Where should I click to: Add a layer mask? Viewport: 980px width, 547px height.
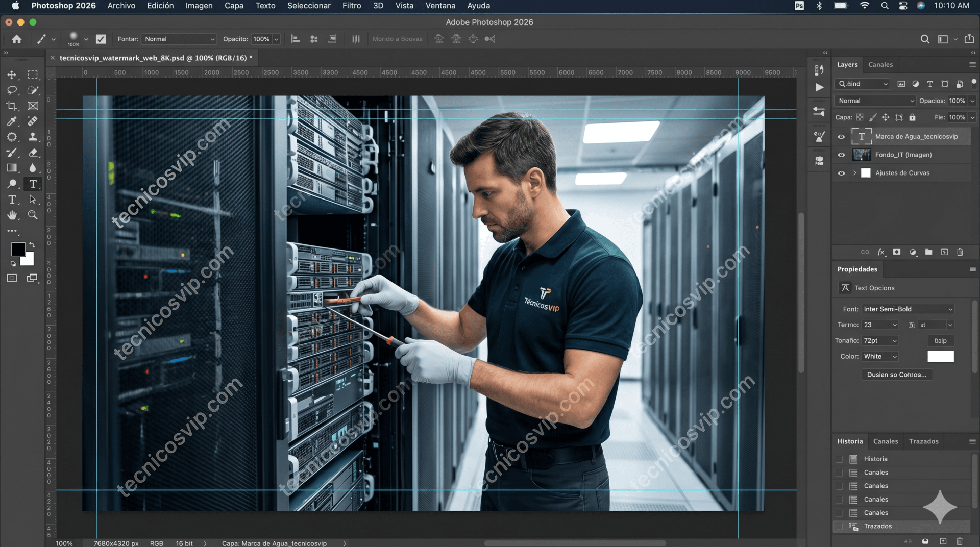point(897,252)
